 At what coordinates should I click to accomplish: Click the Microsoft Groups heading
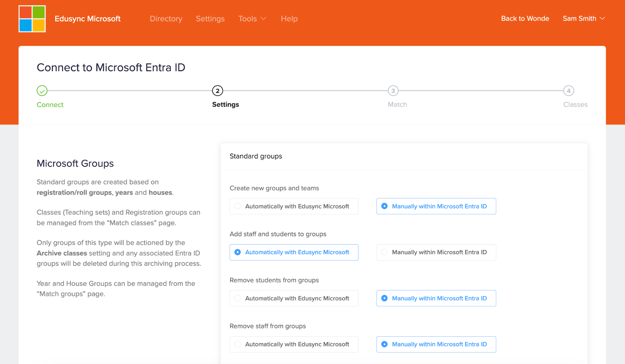click(75, 163)
